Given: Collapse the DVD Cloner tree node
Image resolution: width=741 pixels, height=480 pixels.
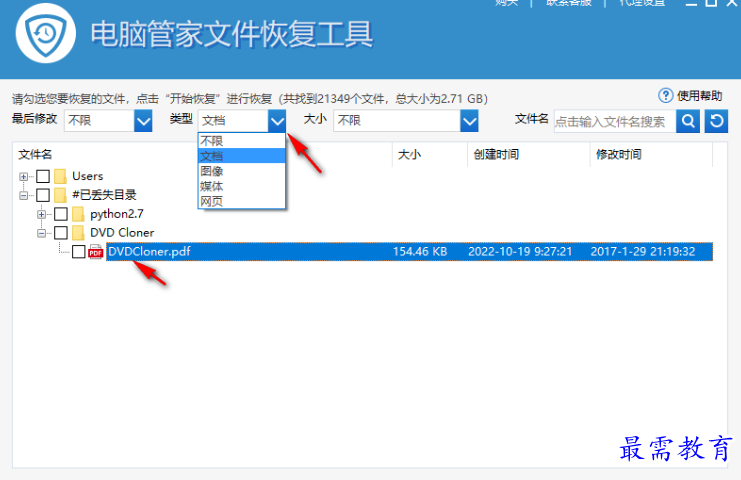Looking at the screenshot, I should coord(42,233).
